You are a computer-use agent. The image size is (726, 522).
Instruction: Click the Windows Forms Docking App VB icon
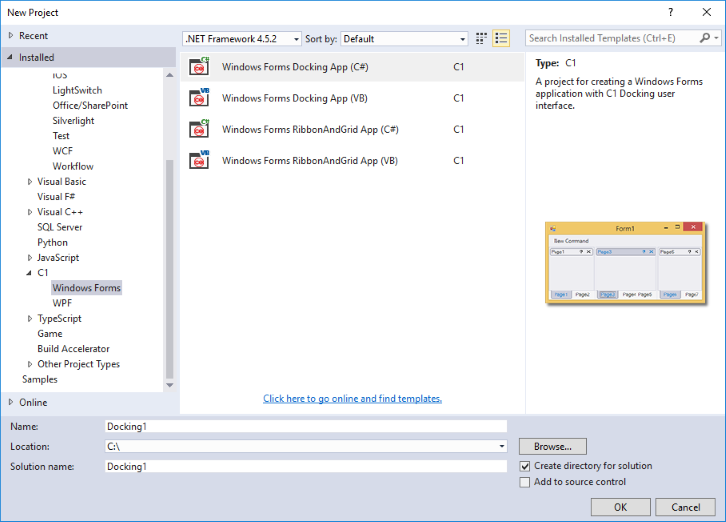pos(199,98)
